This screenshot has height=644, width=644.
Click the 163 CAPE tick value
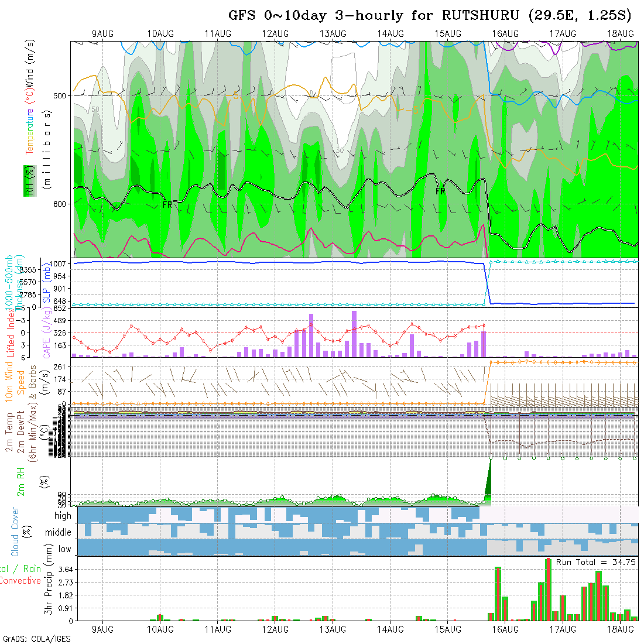coord(60,346)
